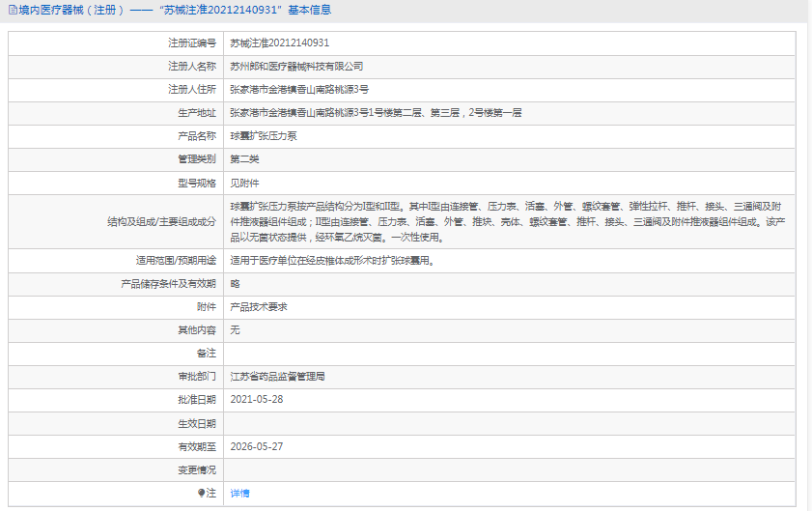The width and height of the screenshot is (812, 511).
Task: Click the registrant name 苏州郎和医疗器械科技有限公司
Action: [x=296, y=67]
